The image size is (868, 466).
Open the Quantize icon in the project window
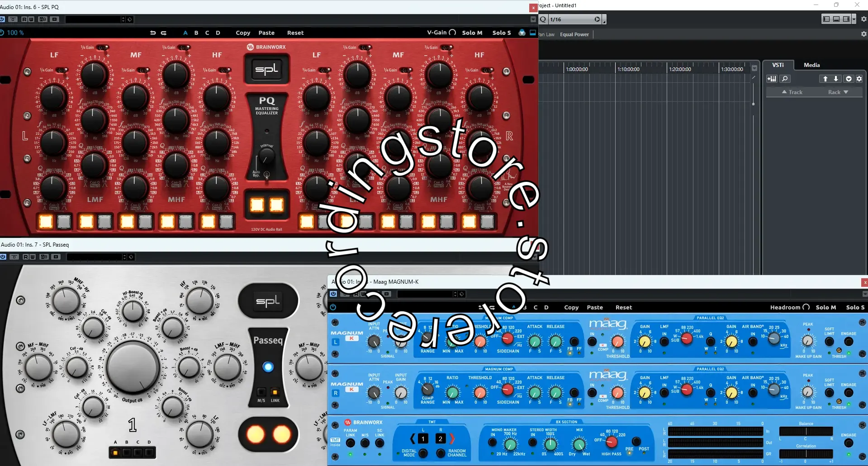(543, 19)
